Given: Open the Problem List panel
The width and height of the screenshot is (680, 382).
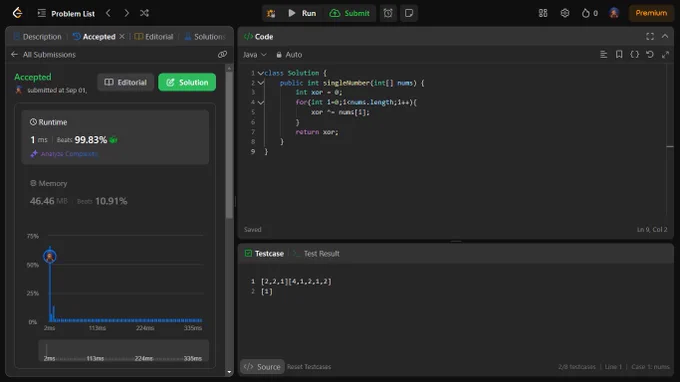Looking at the screenshot, I should click(66, 13).
